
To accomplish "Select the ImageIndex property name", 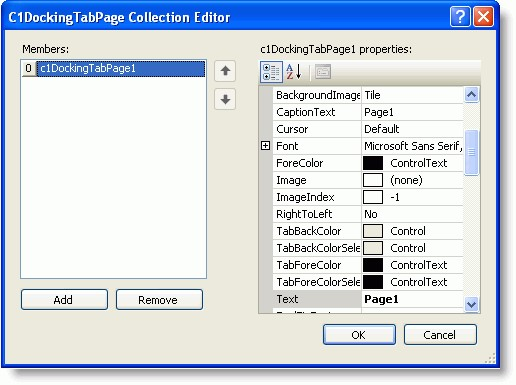I will 317,197.
